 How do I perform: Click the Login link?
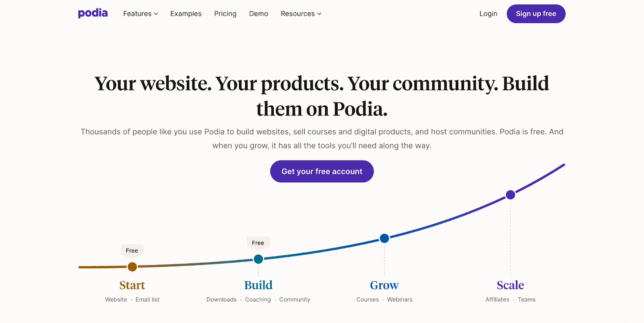coord(488,14)
